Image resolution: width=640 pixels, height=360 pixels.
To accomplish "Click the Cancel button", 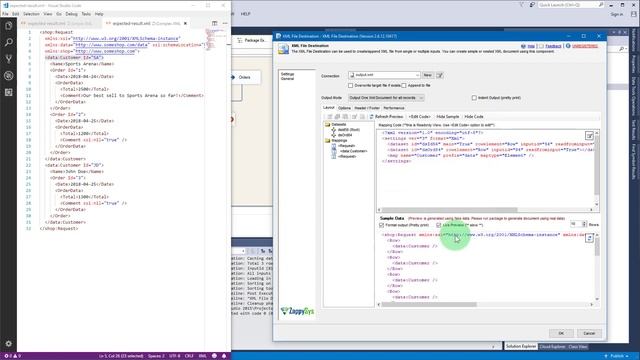I will [x=589, y=333].
